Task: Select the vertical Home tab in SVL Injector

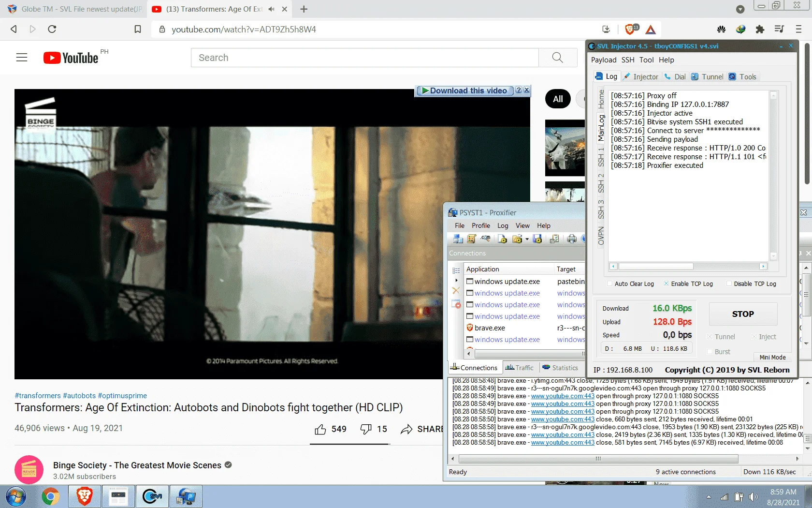Action: tap(601, 99)
